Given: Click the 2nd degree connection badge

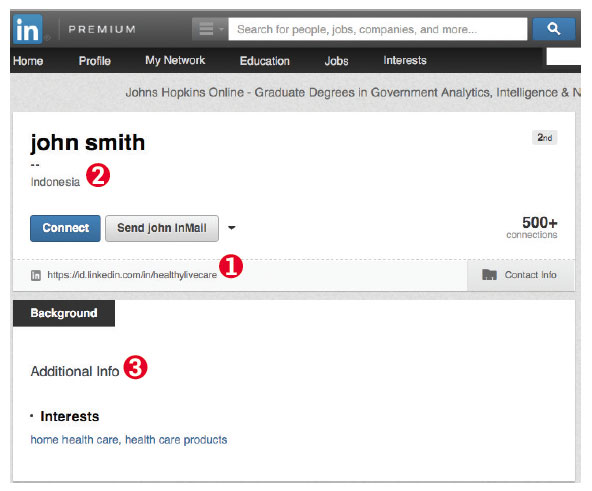Looking at the screenshot, I should pyautogui.click(x=544, y=137).
